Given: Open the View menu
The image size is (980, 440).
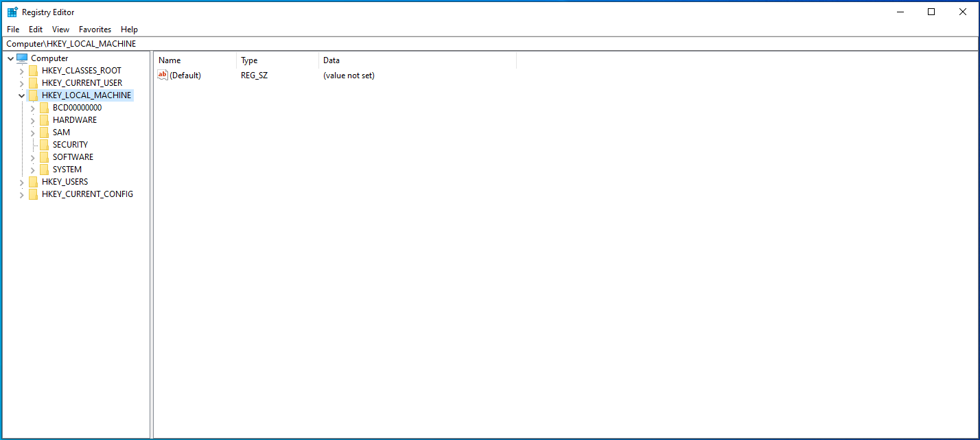Looking at the screenshot, I should (x=60, y=30).
